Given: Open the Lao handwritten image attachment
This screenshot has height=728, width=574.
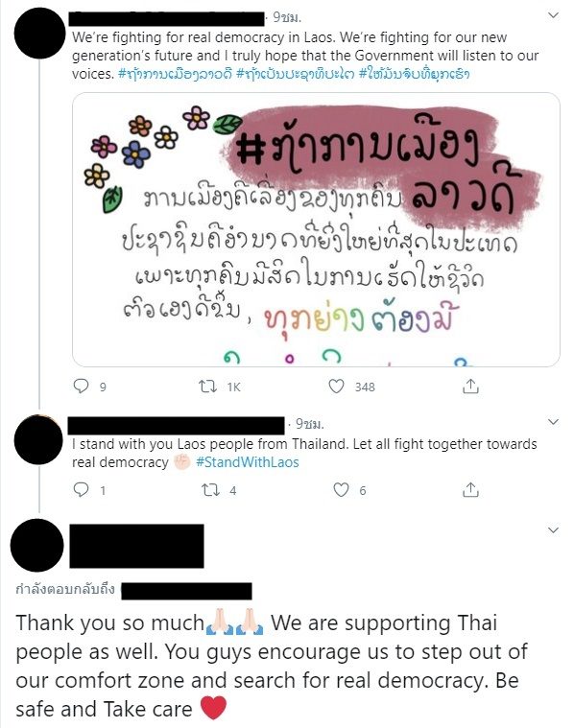Looking at the screenshot, I should click(x=316, y=229).
